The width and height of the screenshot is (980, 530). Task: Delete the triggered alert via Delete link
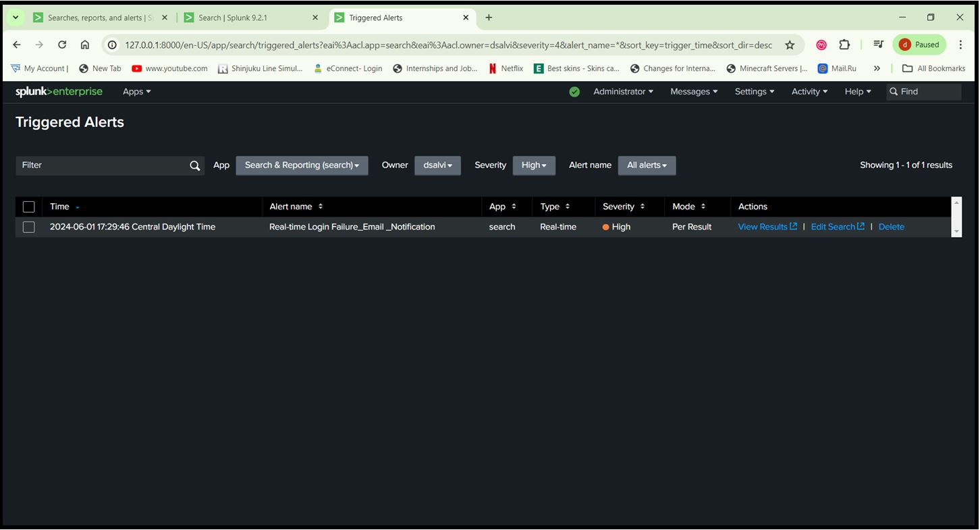pos(891,227)
